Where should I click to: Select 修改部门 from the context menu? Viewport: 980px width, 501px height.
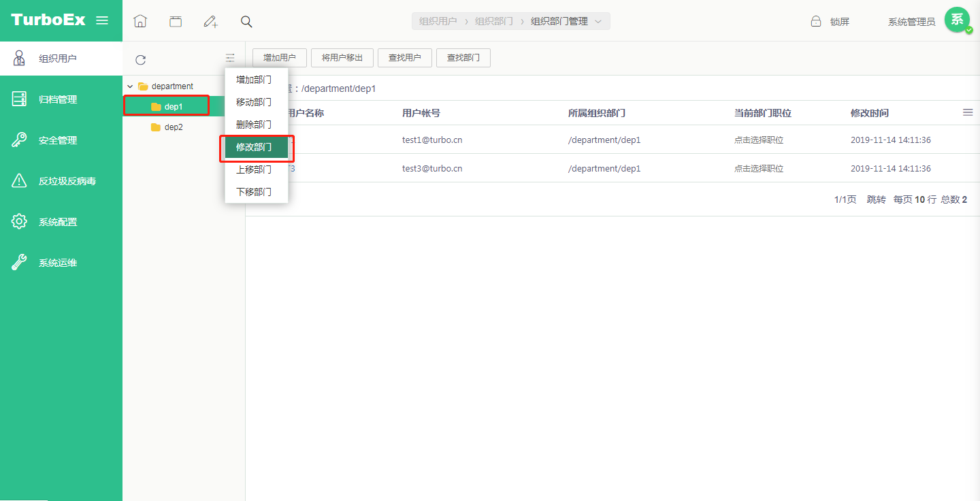coord(256,147)
